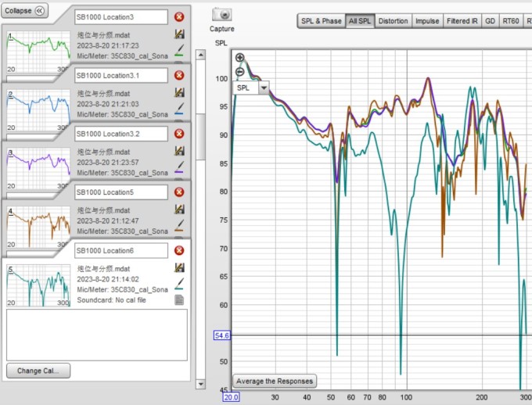Viewport: 532px width, 405px height.
Task: Save the SB1000 Location6 measurement
Action: pos(179,268)
